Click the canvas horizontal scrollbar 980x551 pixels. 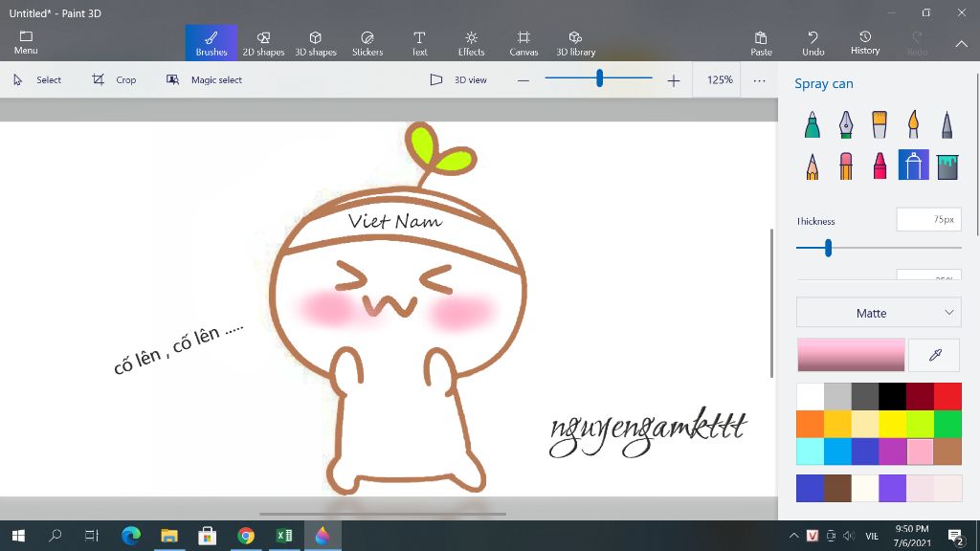coord(383,514)
